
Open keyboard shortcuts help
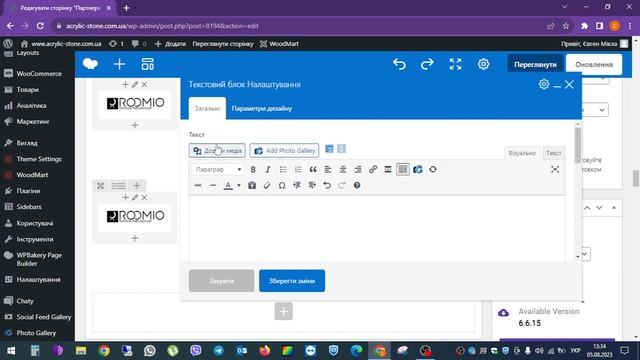point(357,185)
